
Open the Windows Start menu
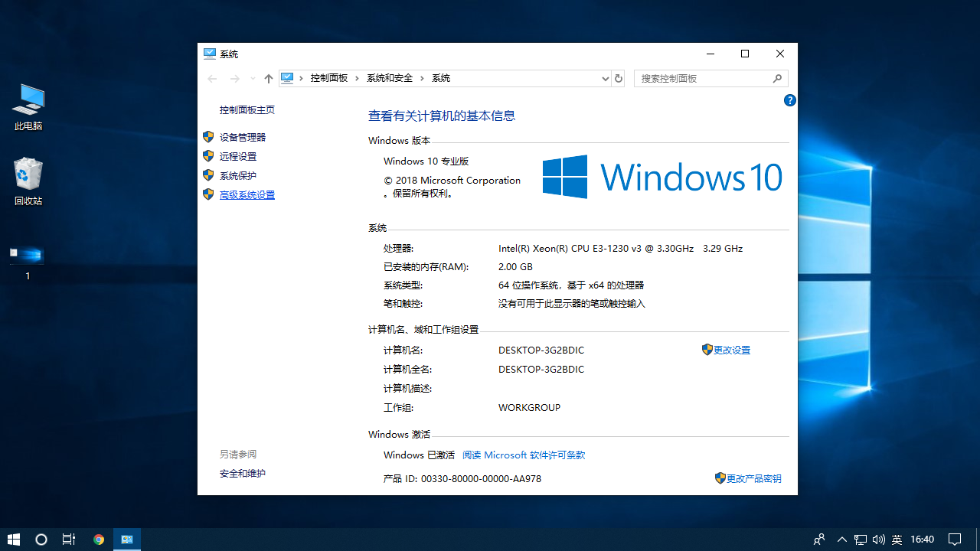14,540
